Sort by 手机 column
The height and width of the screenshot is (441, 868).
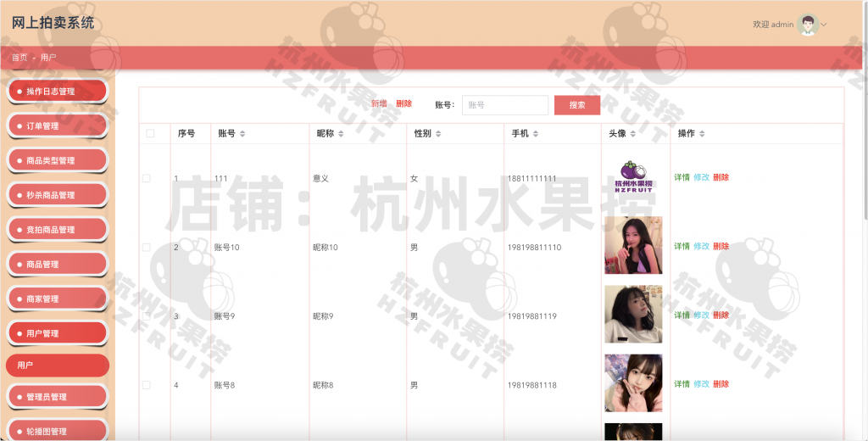tap(536, 133)
